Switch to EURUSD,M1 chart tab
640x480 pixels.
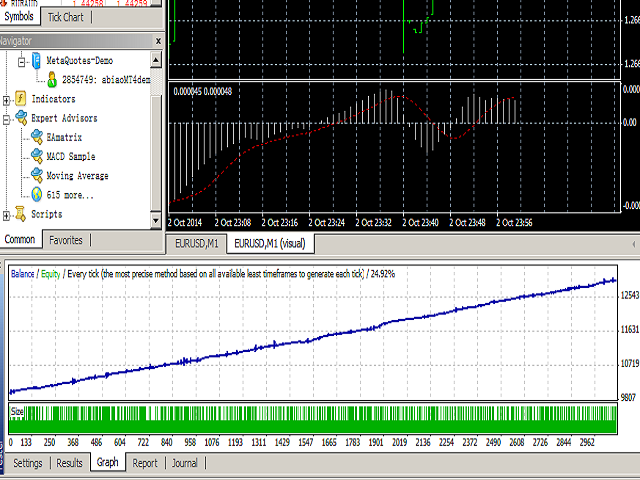click(197, 244)
